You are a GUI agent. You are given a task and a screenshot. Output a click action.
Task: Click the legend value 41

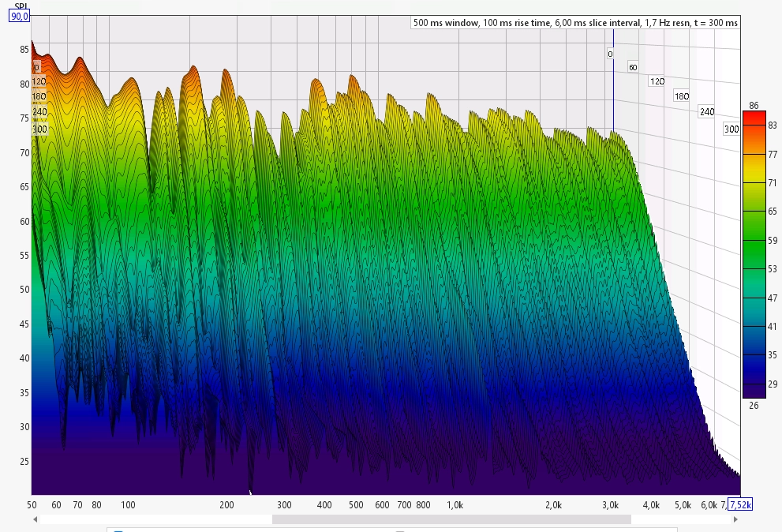tap(772, 327)
